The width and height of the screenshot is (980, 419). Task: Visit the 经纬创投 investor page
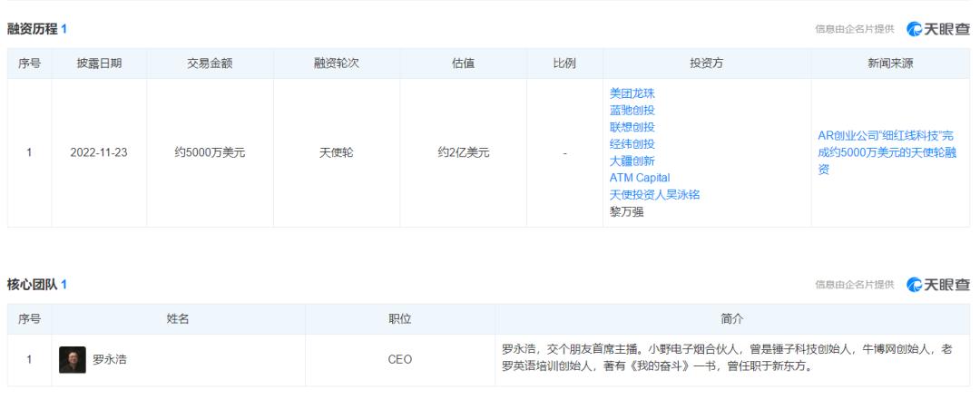click(632, 143)
